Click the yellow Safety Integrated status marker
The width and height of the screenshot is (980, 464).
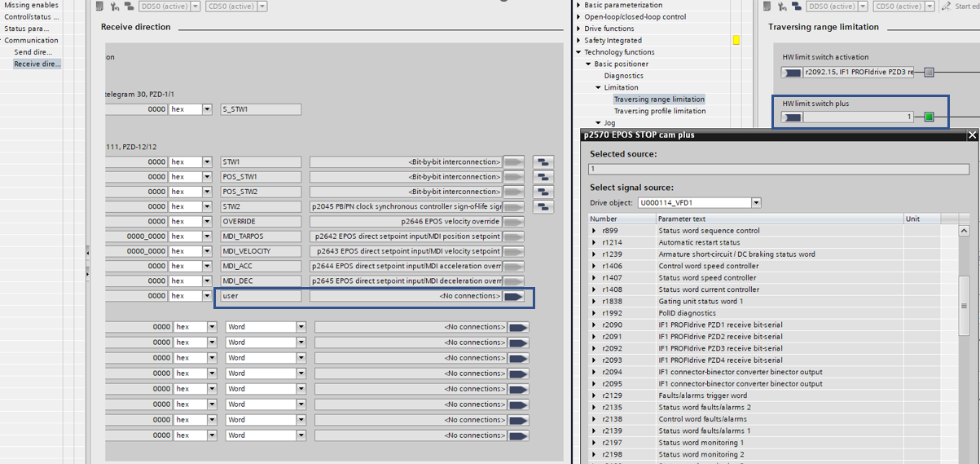coord(736,40)
